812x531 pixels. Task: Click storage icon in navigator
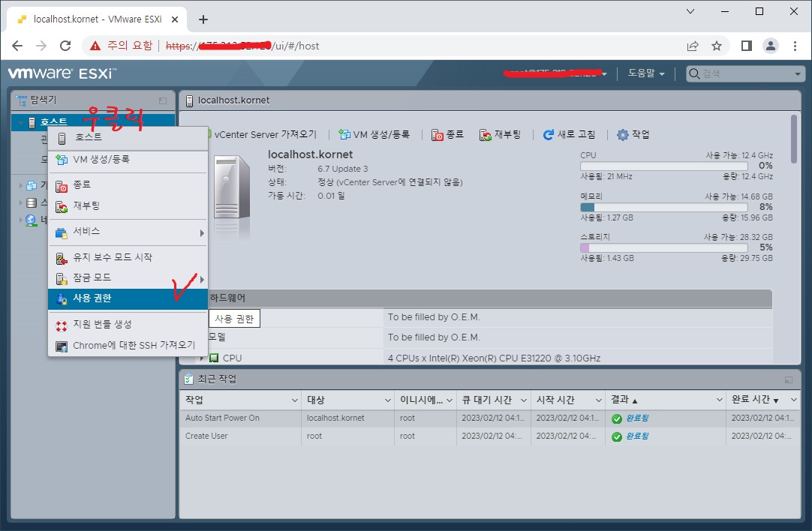31,202
